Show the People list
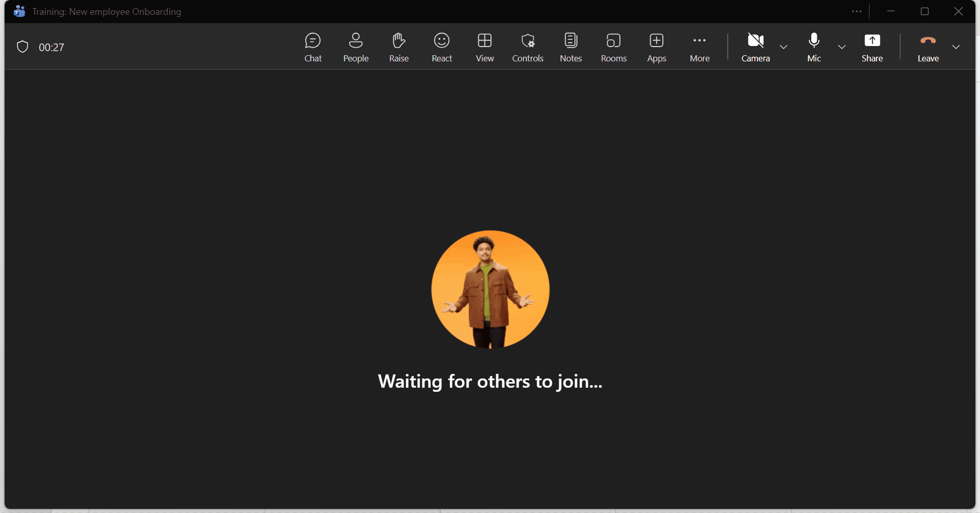 pyautogui.click(x=355, y=47)
